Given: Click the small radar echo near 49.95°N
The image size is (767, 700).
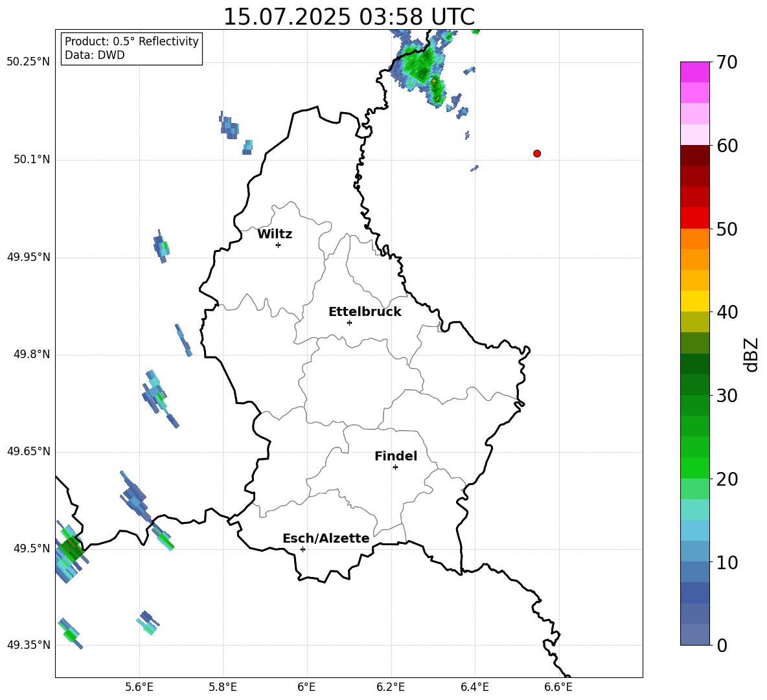Looking at the screenshot, I should (x=161, y=246).
